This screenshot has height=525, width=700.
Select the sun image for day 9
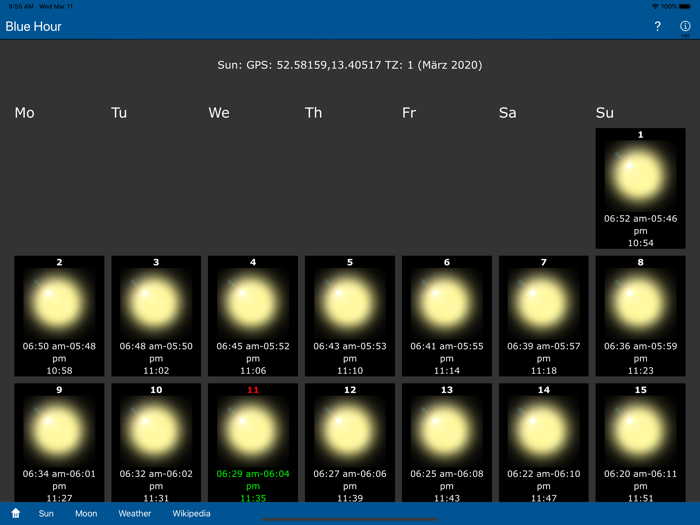[59, 431]
